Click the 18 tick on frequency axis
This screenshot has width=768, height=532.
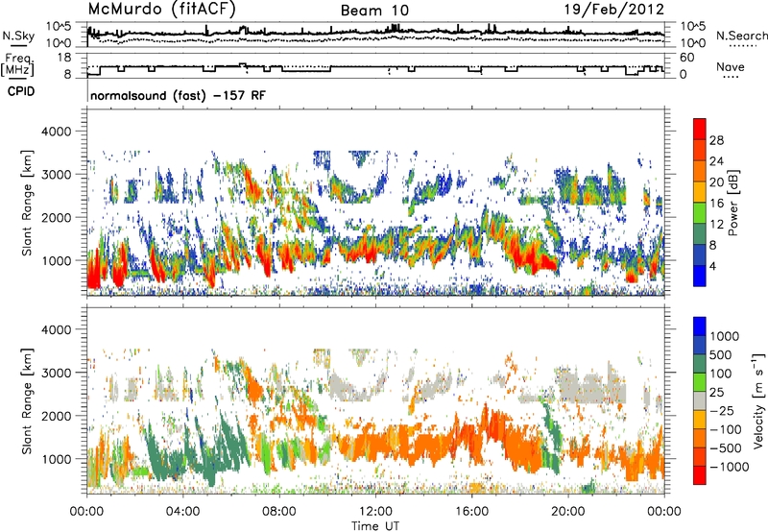pyautogui.click(x=64, y=58)
